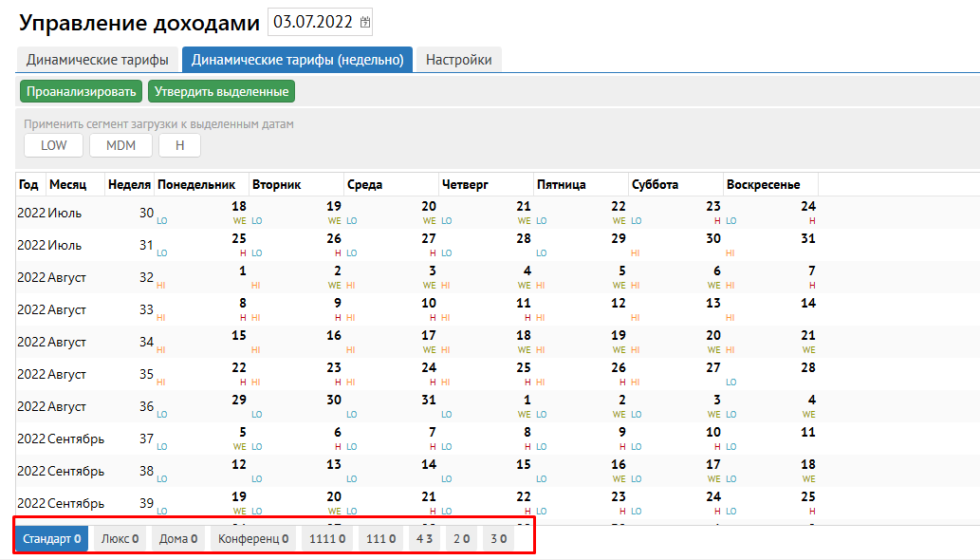This screenshot has width=980, height=560.
Task: Select Monday 18 July in week 30
Action: [x=202, y=212]
